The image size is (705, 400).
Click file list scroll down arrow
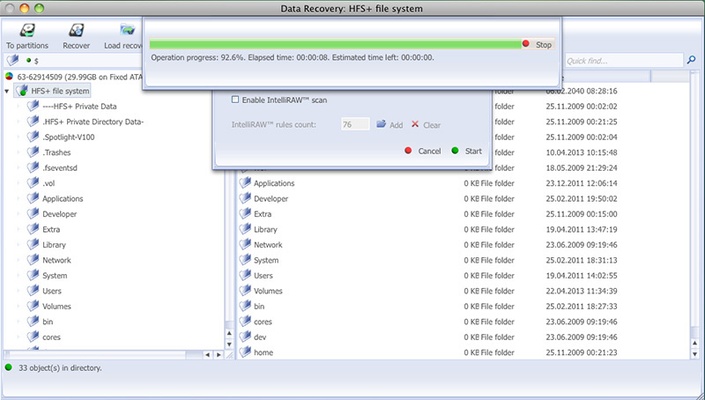(x=695, y=354)
